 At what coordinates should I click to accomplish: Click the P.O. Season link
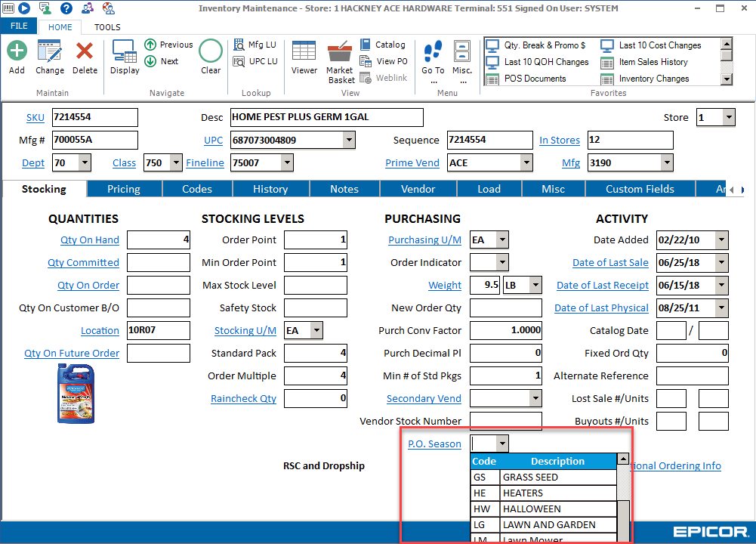(x=434, y=444)
